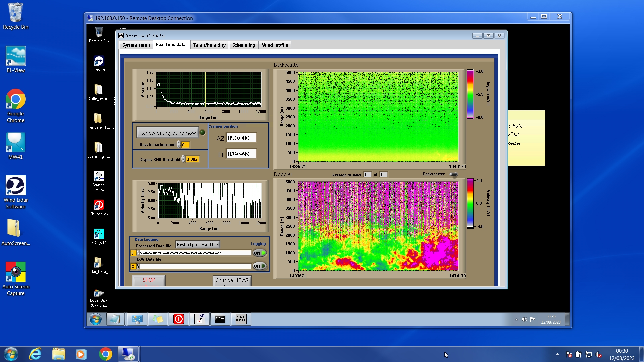Turn on RAW data file logging
The image size is (644, 362).
pyautogui.click(x=260, y=266)
